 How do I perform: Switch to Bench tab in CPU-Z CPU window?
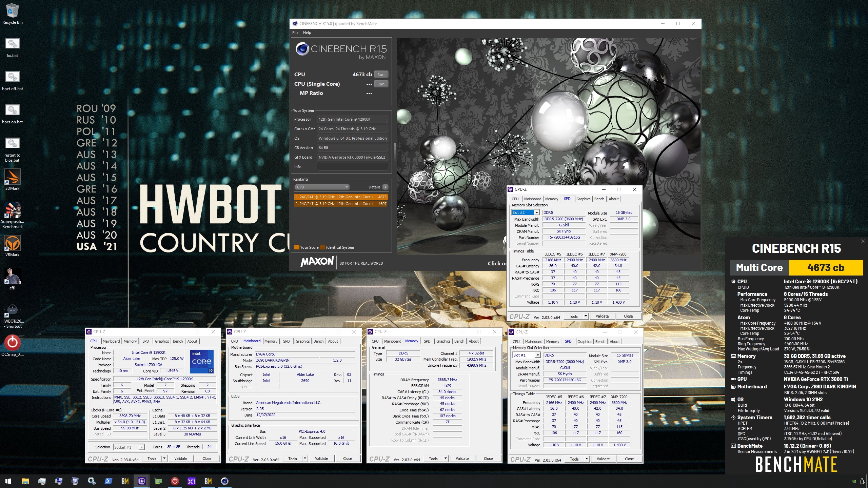coord(178,341)
